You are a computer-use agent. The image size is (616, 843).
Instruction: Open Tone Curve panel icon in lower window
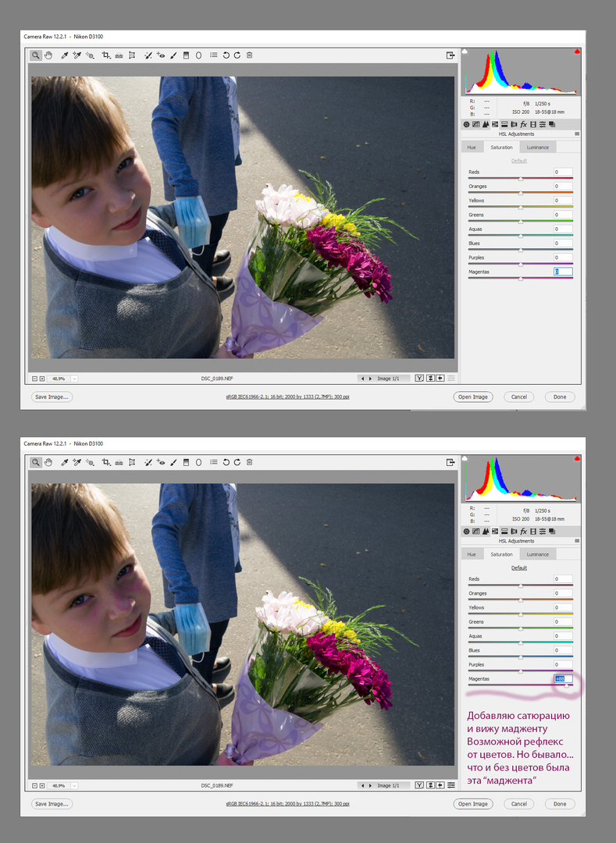coord(476,531)
